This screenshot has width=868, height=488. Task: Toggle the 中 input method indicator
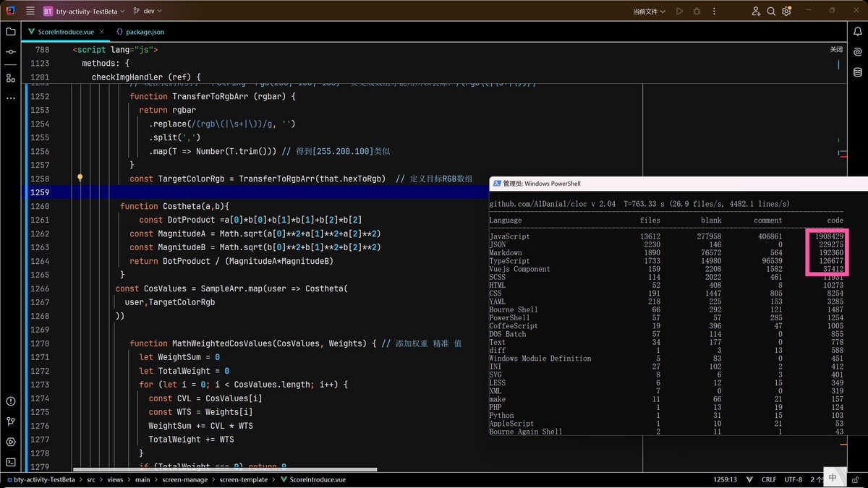(x=833, y=478)
